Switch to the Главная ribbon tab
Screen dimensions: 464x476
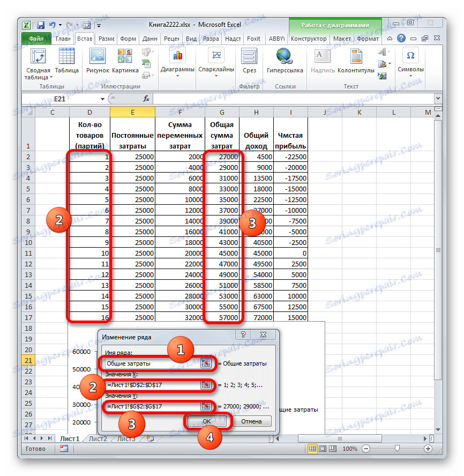[63, 39]
